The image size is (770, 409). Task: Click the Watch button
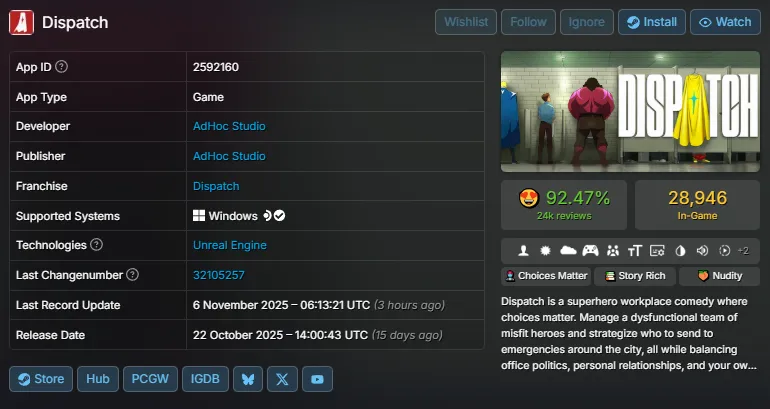pos(725,22)
